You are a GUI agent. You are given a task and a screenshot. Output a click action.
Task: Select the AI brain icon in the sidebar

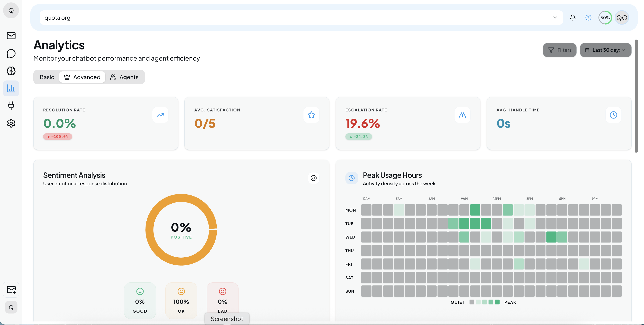point(11,71)
